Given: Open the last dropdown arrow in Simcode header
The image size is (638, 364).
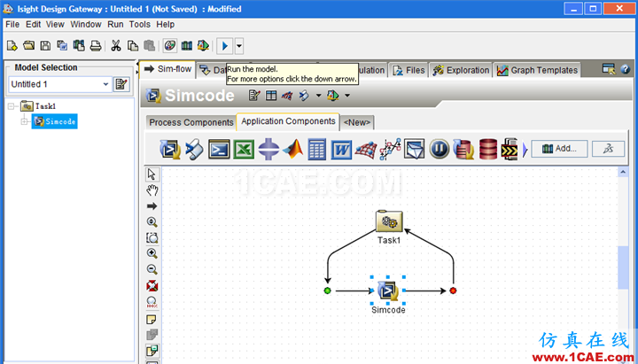Looking at the screenshot, I should (x=347, y=96).
